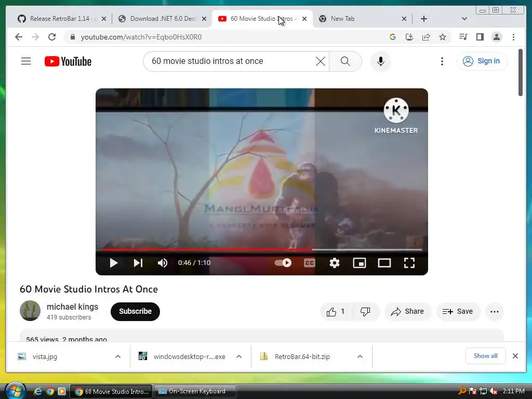This screenshot has height=399, width=532.
Task: Run search with the magnifier button
Action: pyautogui.click(x=345, y=61)
